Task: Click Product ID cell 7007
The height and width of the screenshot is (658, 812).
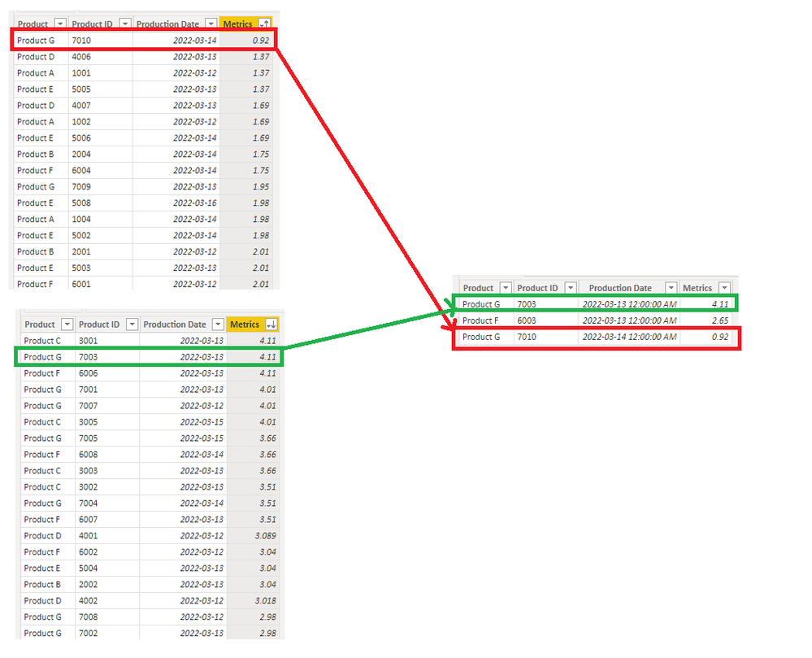Action: pyautogui.click(x=88, y=406)
